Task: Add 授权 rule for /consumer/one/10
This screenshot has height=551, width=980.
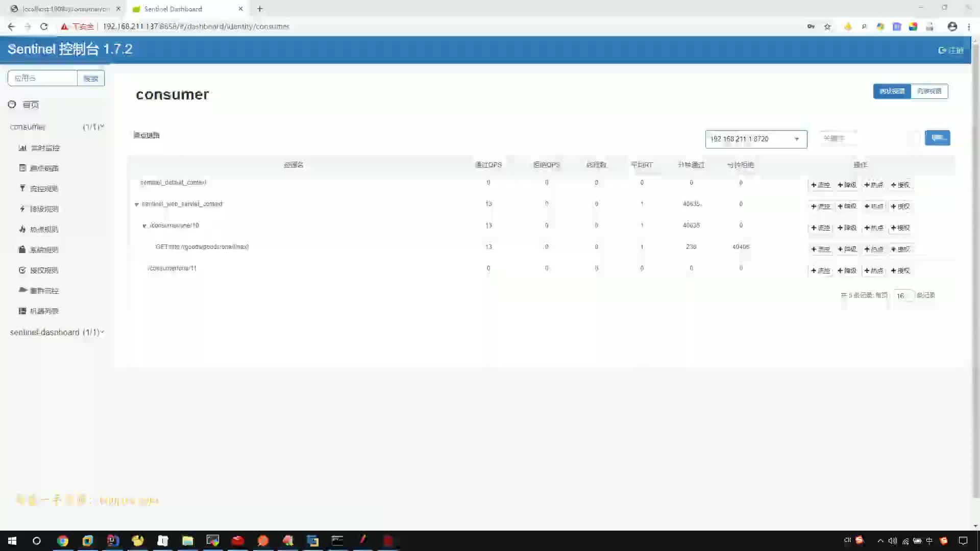Action: point(900,228)
